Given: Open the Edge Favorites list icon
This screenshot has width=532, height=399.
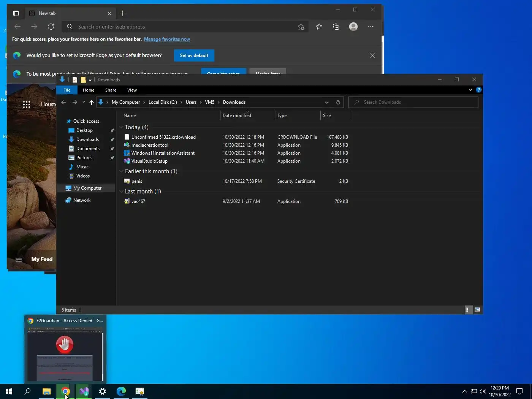Looking at the screenshot, I should (x=319, y=27).
